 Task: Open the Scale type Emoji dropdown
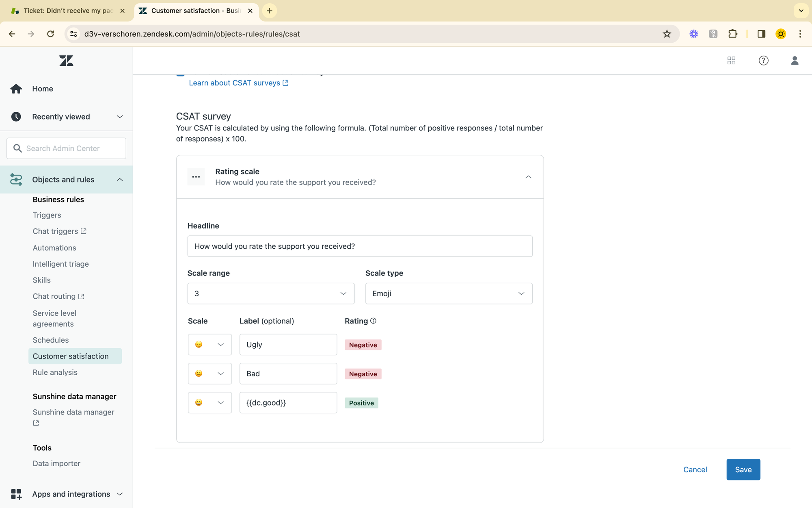[x=449, y=293]
